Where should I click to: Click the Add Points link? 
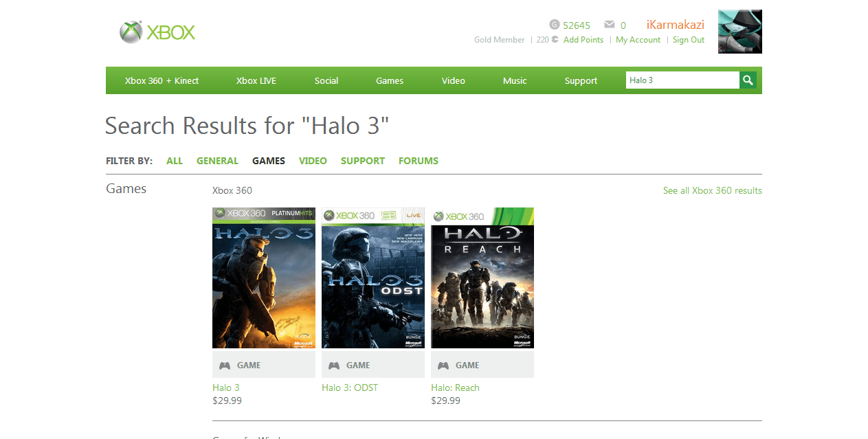pos(583,40)
